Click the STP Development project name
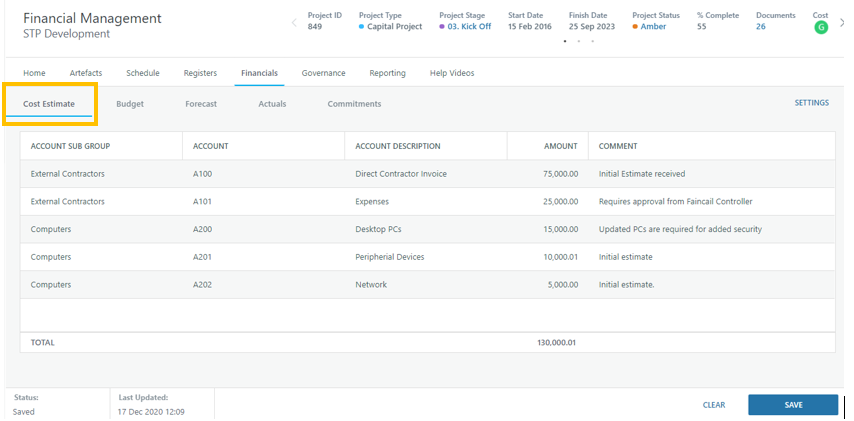The image size is (854, 421). [x=66, y=34]
